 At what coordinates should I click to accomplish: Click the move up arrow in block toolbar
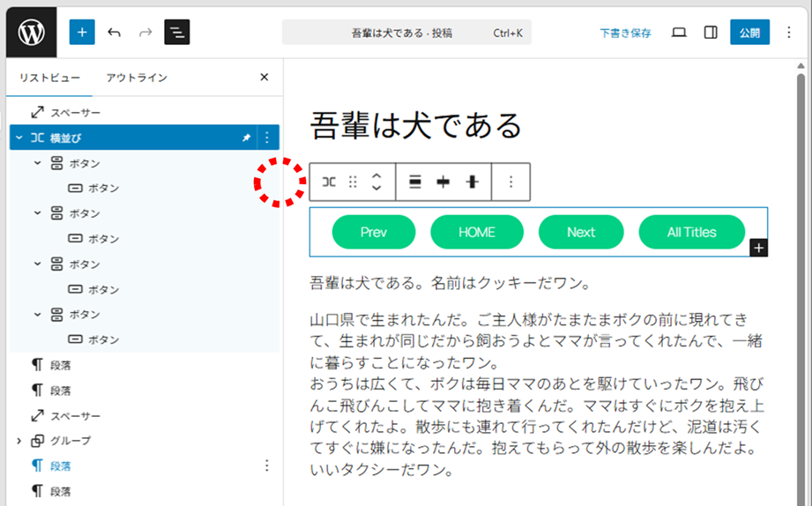(x=376, y=175)
